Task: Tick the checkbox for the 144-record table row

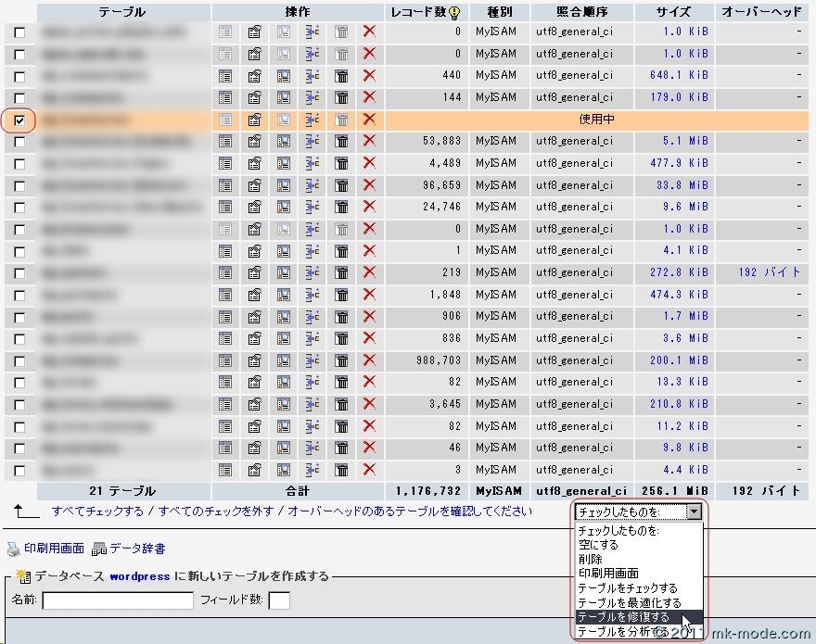Action: pyautogui.click(x=20, y=97)
